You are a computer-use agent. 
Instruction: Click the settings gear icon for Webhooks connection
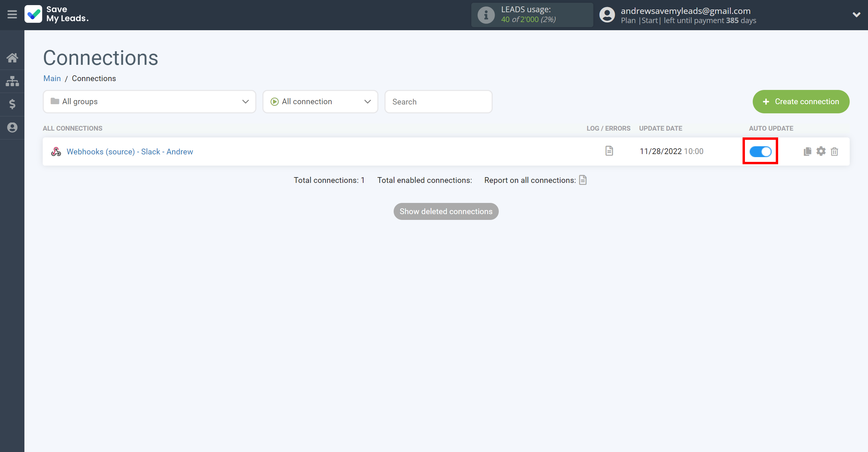821,151
